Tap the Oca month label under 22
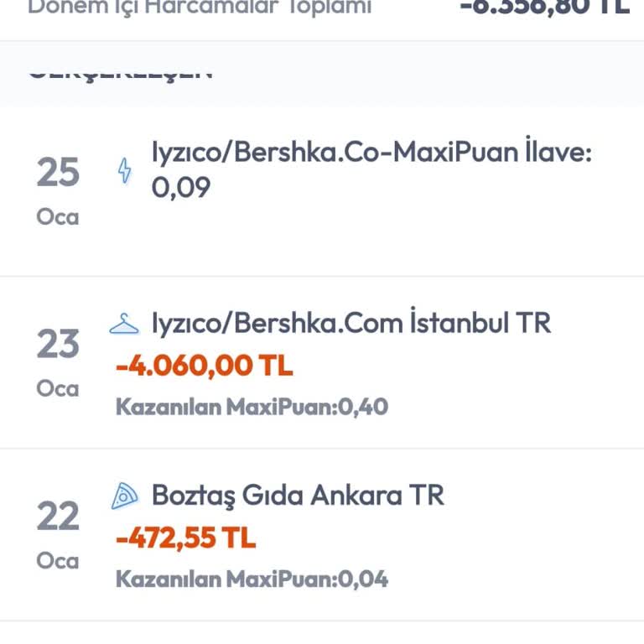644x644 pixels. [x=58, y=561]
